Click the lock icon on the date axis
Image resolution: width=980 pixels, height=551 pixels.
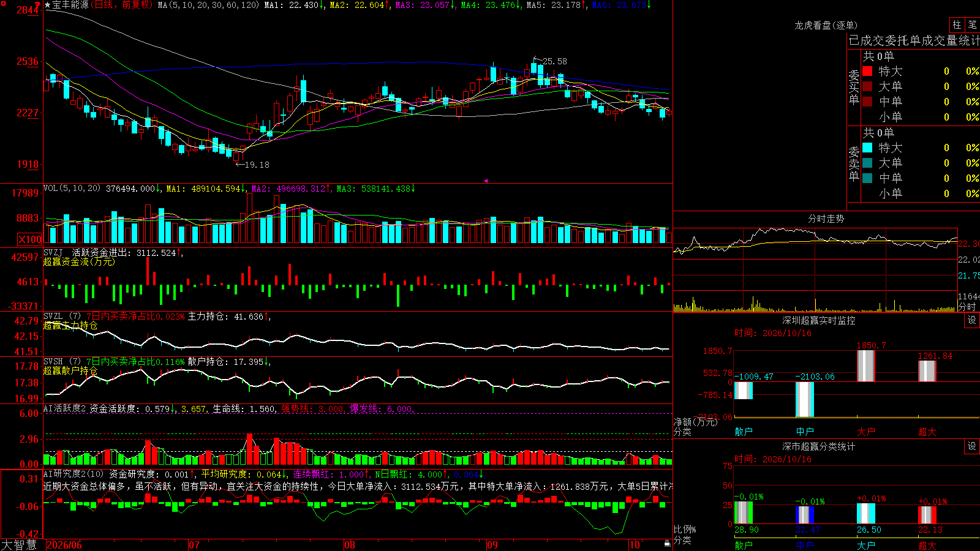tap(667, 544)
